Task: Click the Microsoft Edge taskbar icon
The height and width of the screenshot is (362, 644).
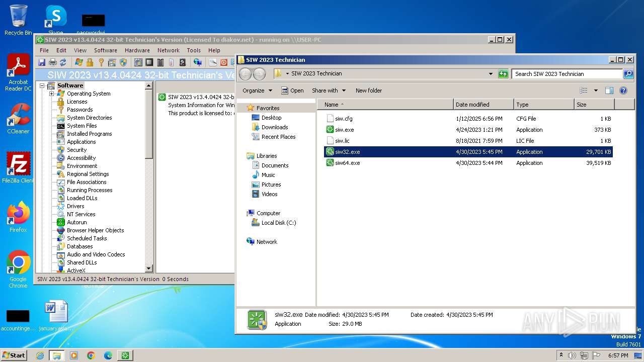Action: click(x=108, y=355)
